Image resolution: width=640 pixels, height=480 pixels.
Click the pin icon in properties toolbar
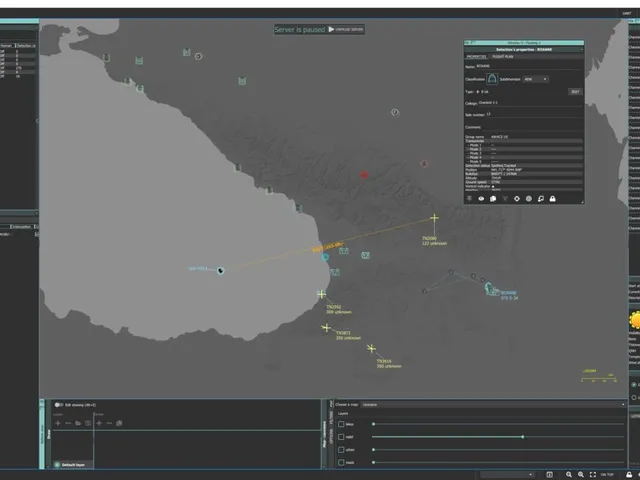tap(469, 198)
